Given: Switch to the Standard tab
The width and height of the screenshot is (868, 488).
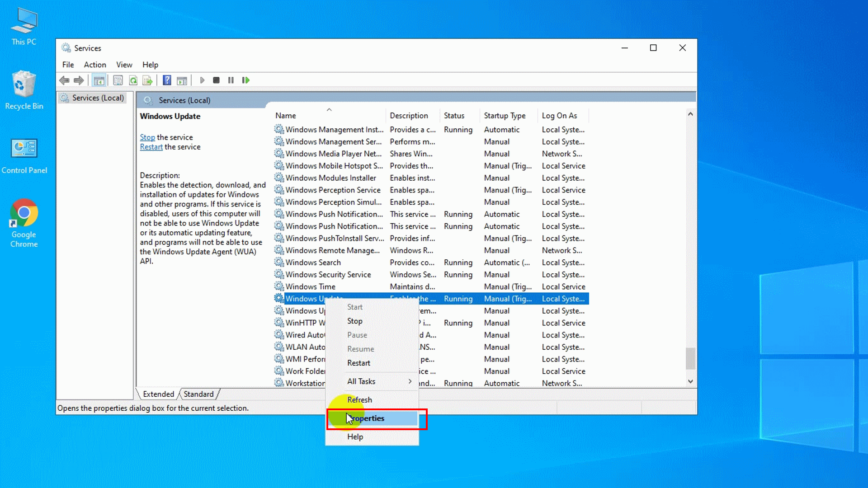Looking at the screenshot, I should click(x=198, y=394).
